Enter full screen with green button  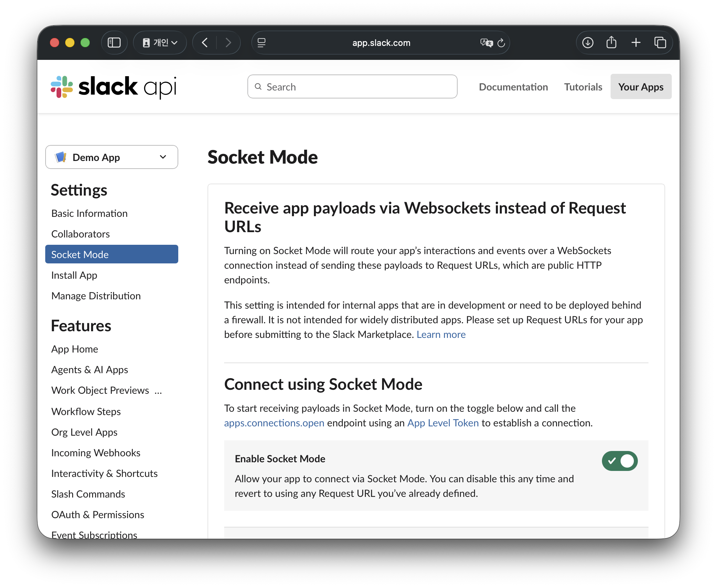pos(85,43)
